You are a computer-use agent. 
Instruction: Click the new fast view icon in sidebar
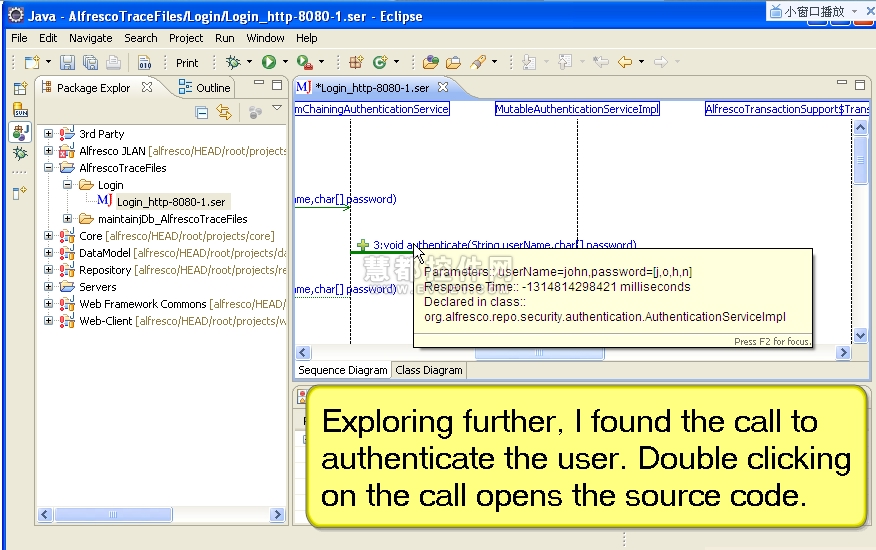click(x=20, y=193)
